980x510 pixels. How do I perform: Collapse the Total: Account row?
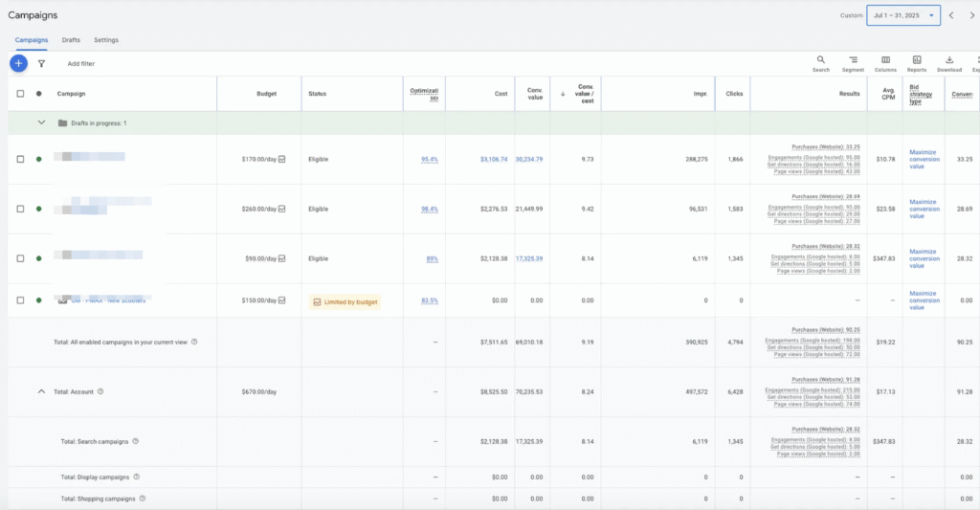coord(41,391)
